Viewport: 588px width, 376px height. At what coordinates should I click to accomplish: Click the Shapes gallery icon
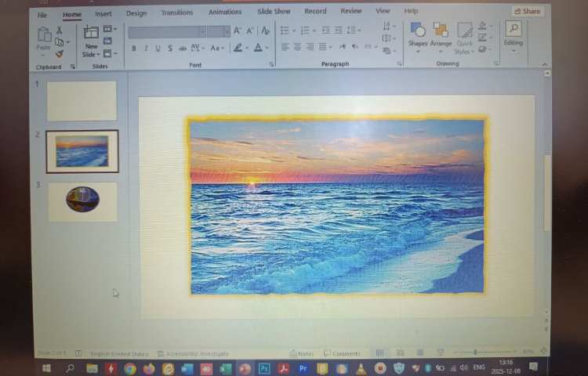point(418,31)
